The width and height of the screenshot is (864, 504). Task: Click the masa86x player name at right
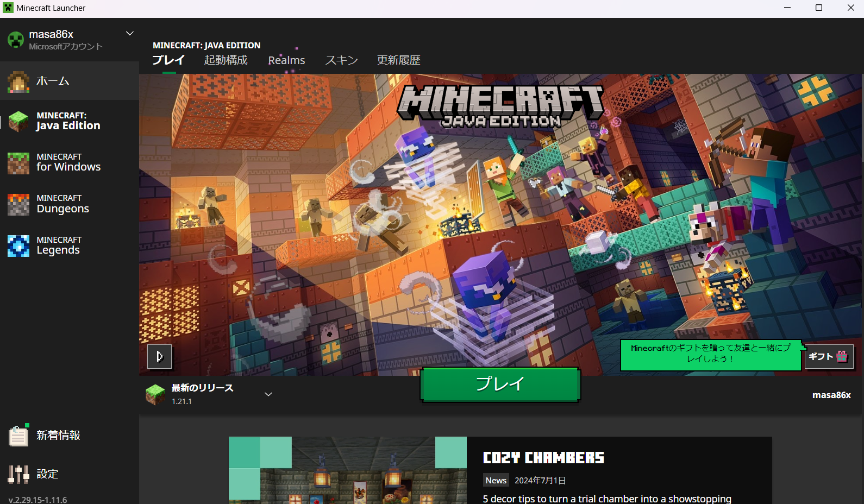click(x=831, y=395)
